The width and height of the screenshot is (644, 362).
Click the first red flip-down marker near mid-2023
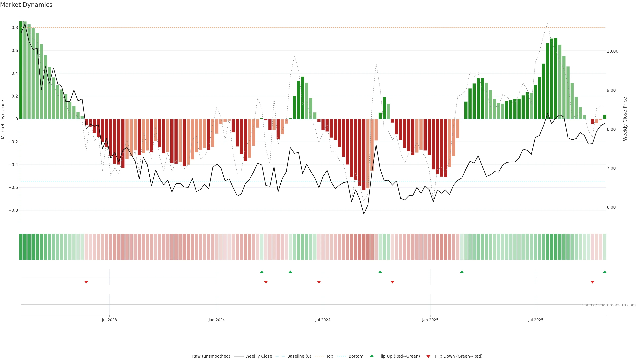tap(86, 282)
